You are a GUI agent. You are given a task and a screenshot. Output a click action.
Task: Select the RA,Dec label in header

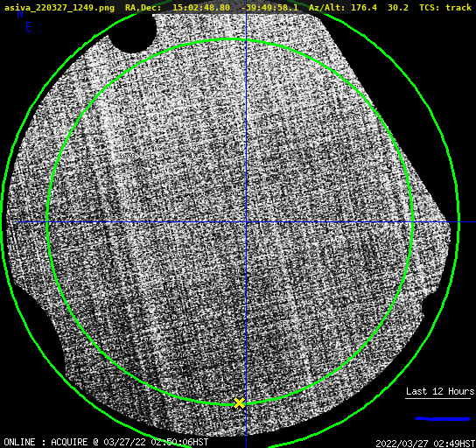[143, 8]
